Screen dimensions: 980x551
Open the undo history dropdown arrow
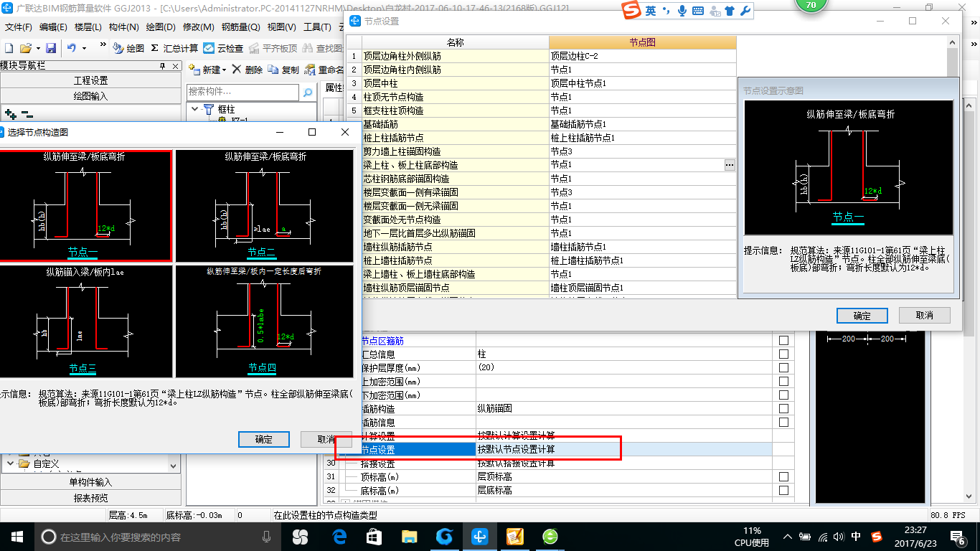click(84, 48)
